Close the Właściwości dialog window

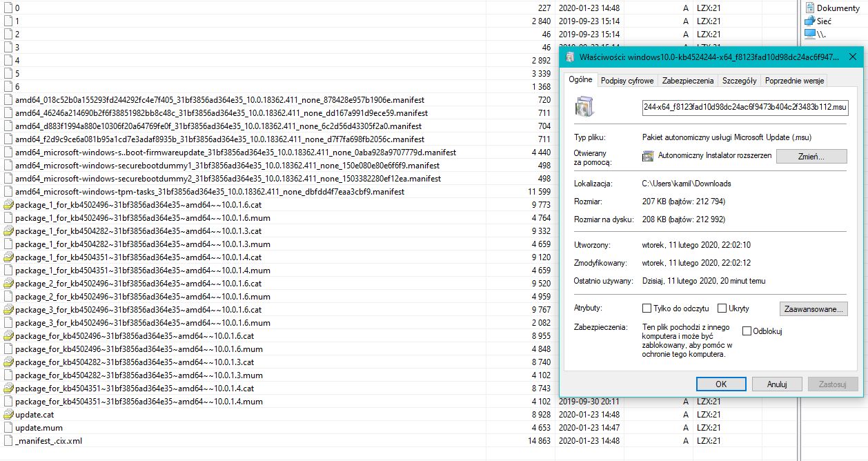point(854,57)
